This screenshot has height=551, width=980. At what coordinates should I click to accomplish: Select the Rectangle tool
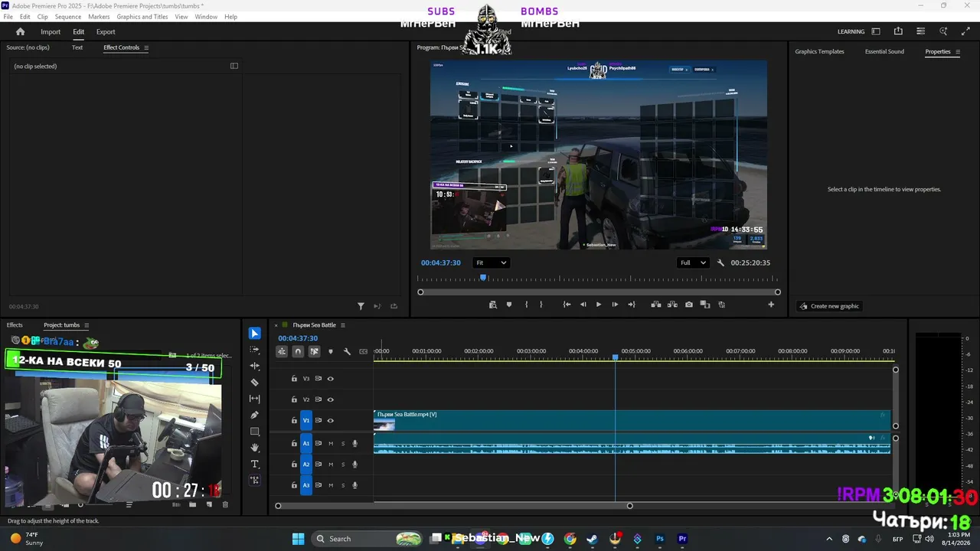pos(255,432)
